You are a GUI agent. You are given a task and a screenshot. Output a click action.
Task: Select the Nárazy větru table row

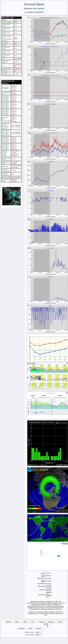point(11,166)
